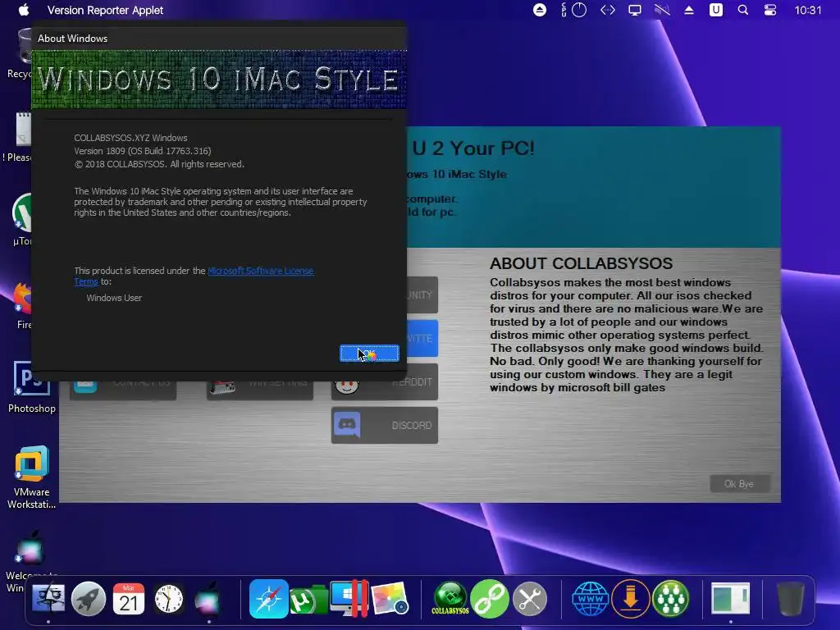Click the plain eject icon in menu bar
The height and width of the screenshot is (630, 840).
click(x=689, y=10)
